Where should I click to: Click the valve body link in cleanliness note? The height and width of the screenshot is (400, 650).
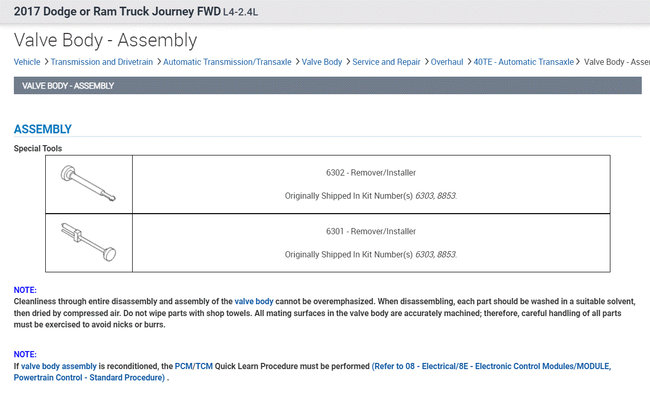coord(254,301)
